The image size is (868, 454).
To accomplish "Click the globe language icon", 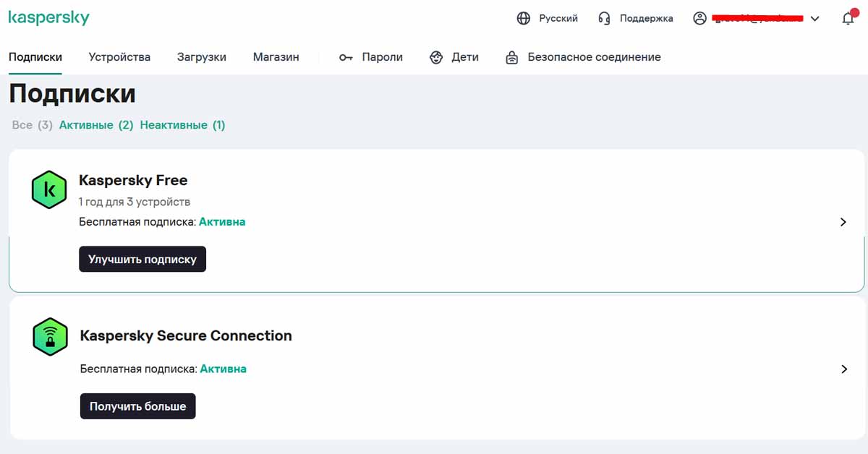I will pyautogui.click(x=524, y=19).
